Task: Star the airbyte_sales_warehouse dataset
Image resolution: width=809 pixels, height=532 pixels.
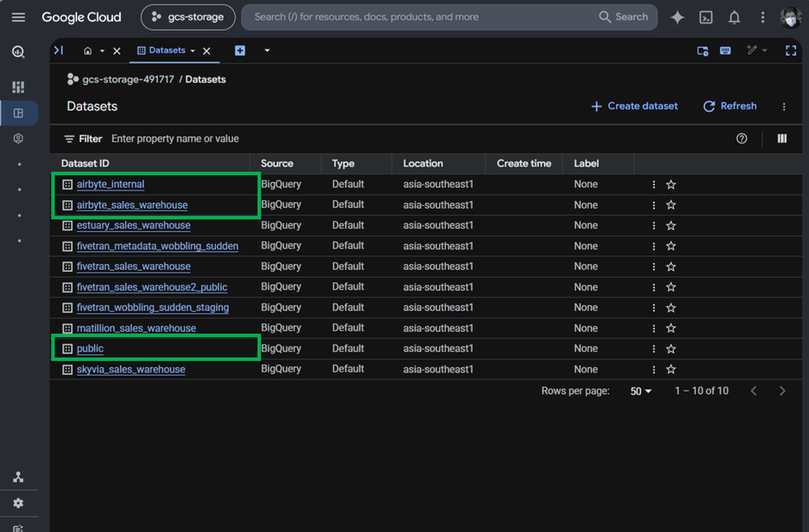Action: [x=671, y=205]
